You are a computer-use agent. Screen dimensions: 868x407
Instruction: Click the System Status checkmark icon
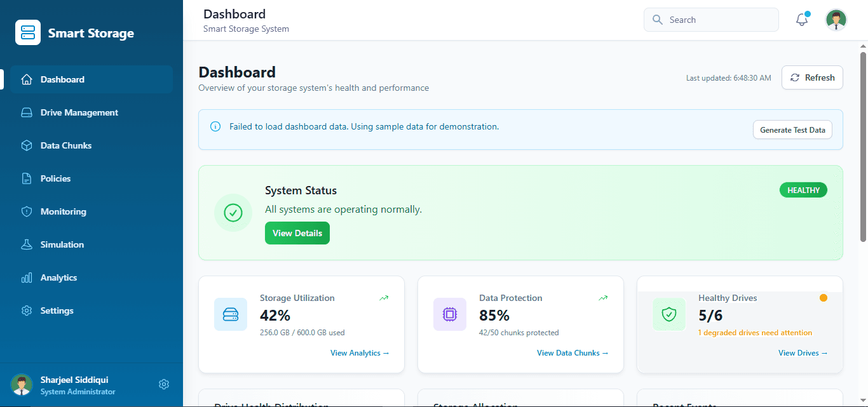click(233, 213)
